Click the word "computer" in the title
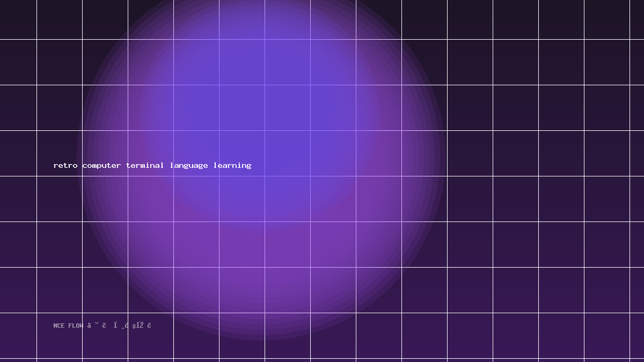 (101, 166)
